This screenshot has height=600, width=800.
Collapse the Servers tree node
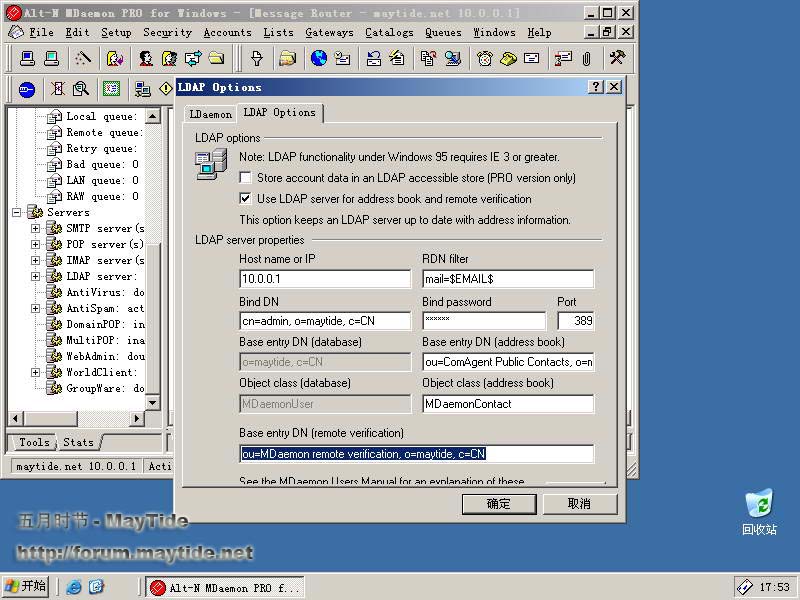[x=17, y=213]
